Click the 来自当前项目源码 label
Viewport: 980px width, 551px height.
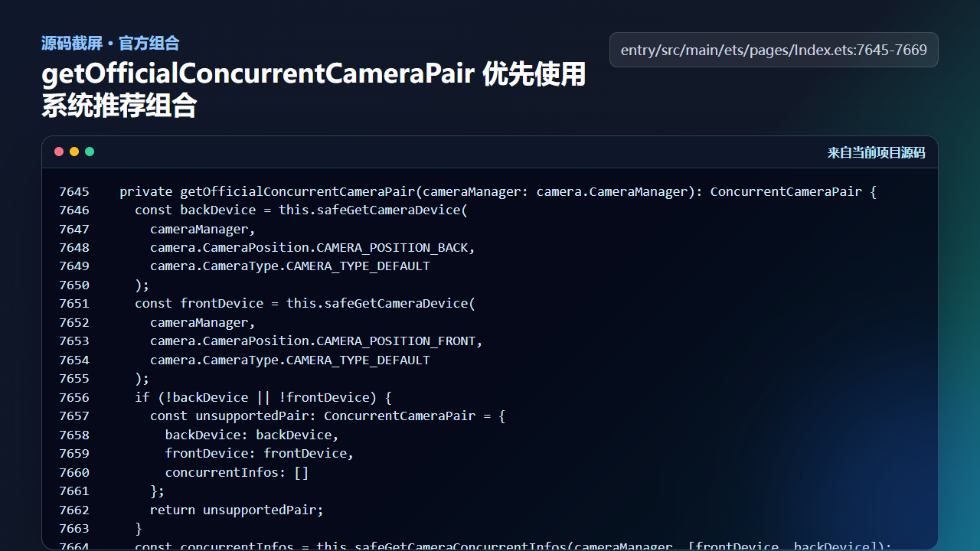click(876, 152)
